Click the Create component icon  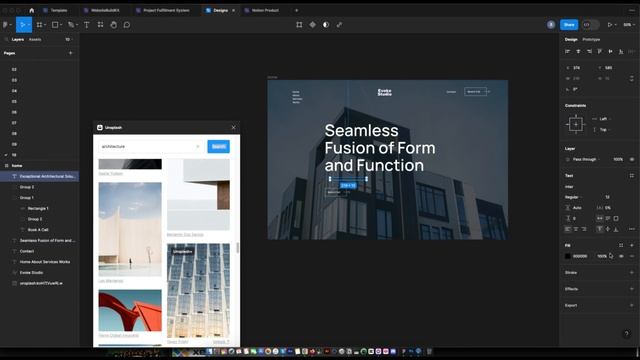pyautogui.click(x=312, y=25)
